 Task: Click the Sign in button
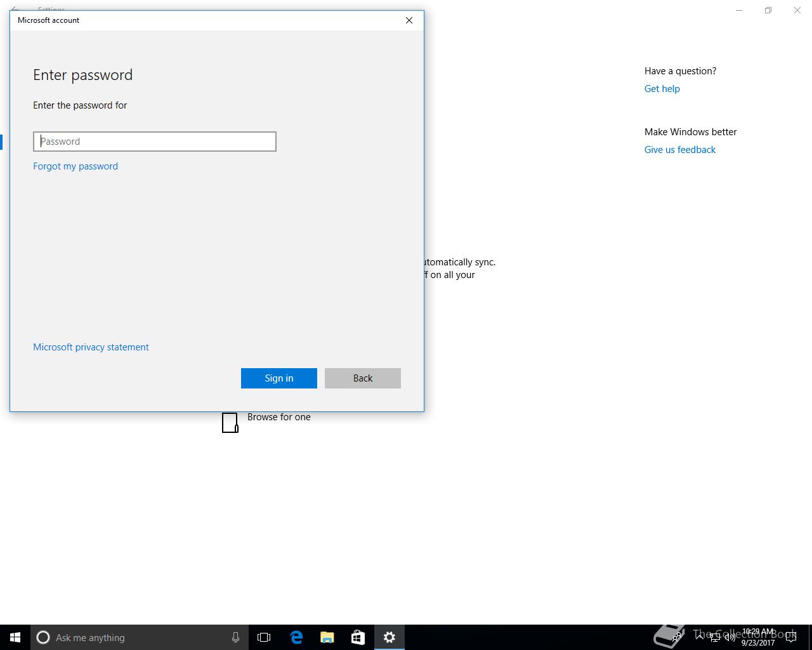coord(279,378)
